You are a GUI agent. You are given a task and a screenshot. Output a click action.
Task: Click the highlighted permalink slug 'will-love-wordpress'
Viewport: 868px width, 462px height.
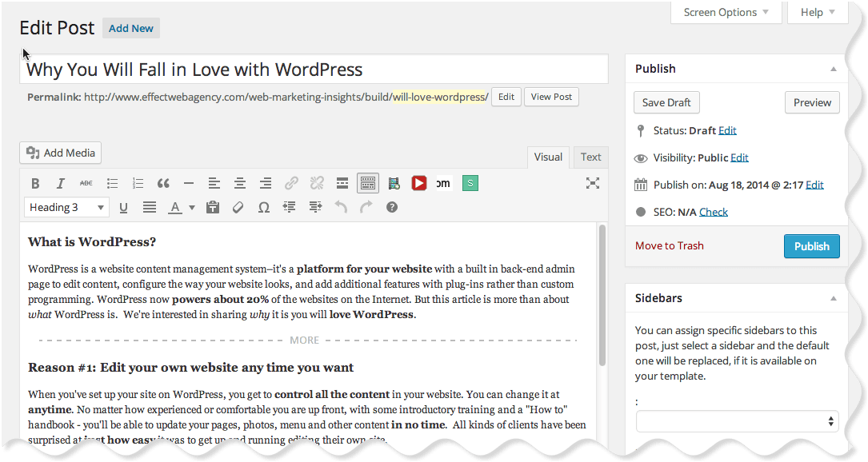tap(439, 97)
